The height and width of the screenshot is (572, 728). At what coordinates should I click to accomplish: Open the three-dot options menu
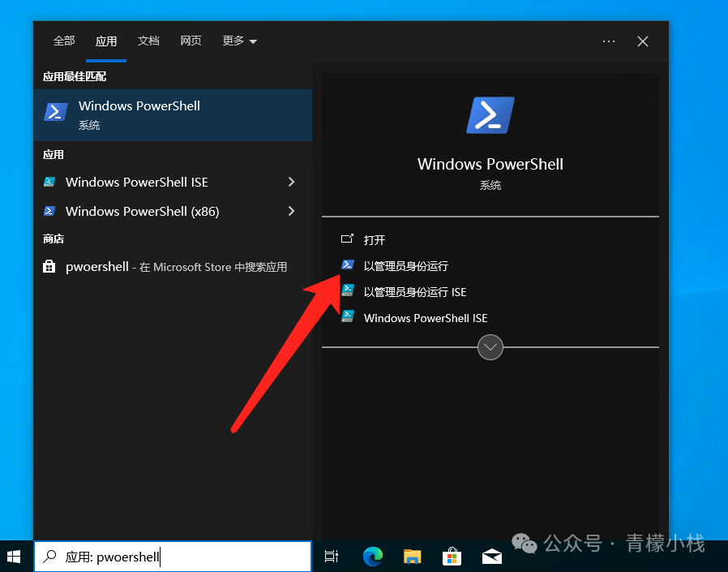click(609, 41)
